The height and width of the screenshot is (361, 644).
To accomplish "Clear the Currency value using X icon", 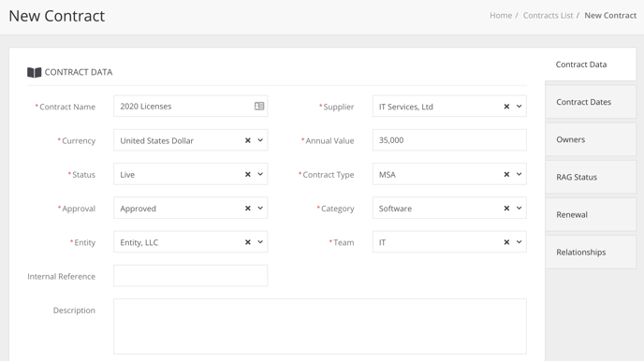I will pyautogui.click(x=248, y=140).
